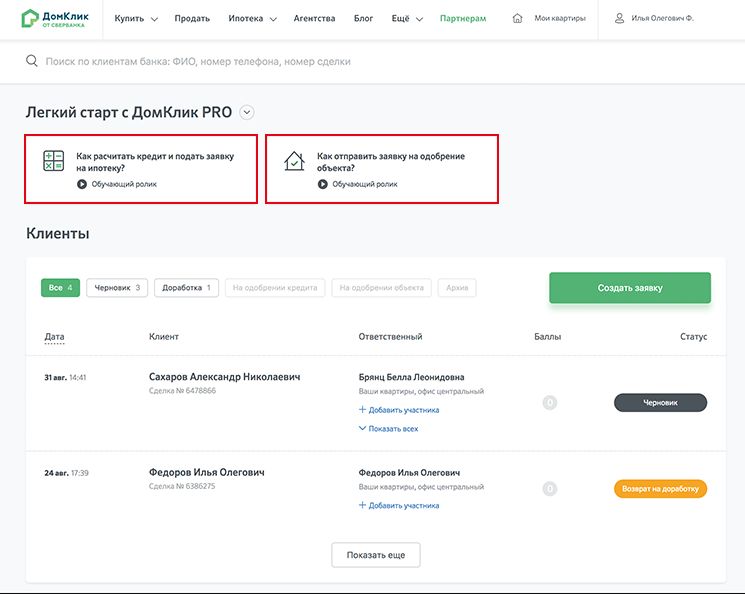
Task: Open client Сахаров Александр Николаевич
Action: 224,377
